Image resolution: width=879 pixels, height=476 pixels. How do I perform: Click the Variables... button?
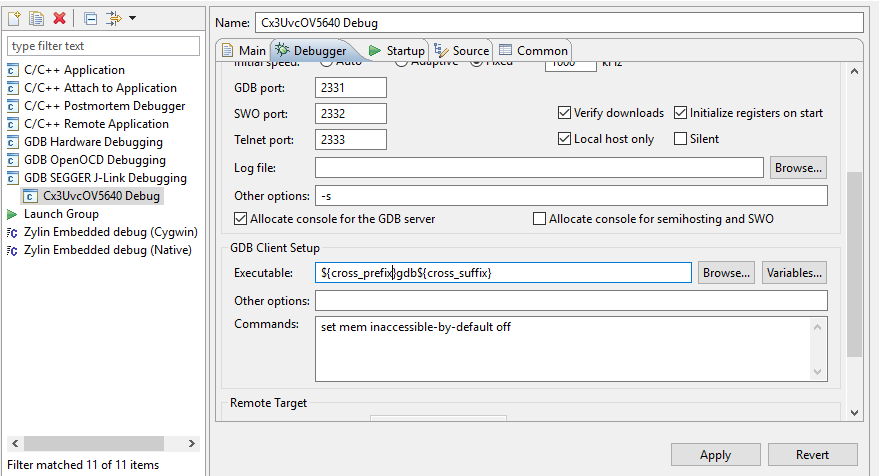coord(794,273)
